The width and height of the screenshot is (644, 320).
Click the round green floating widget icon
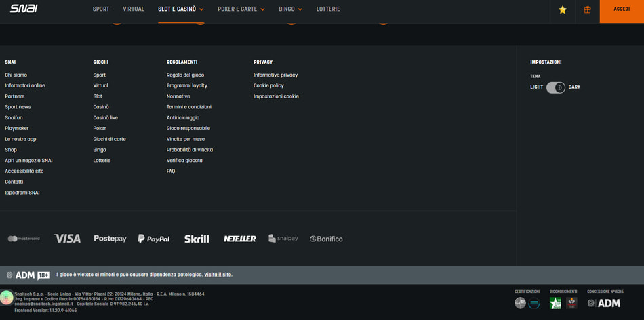coord(7,298)
